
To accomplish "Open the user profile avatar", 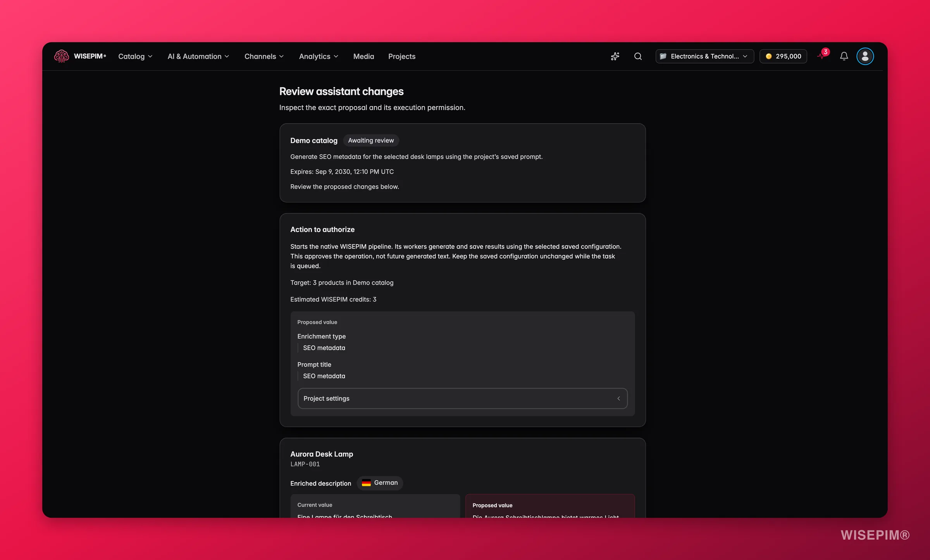I will click(x=865, y=56).
